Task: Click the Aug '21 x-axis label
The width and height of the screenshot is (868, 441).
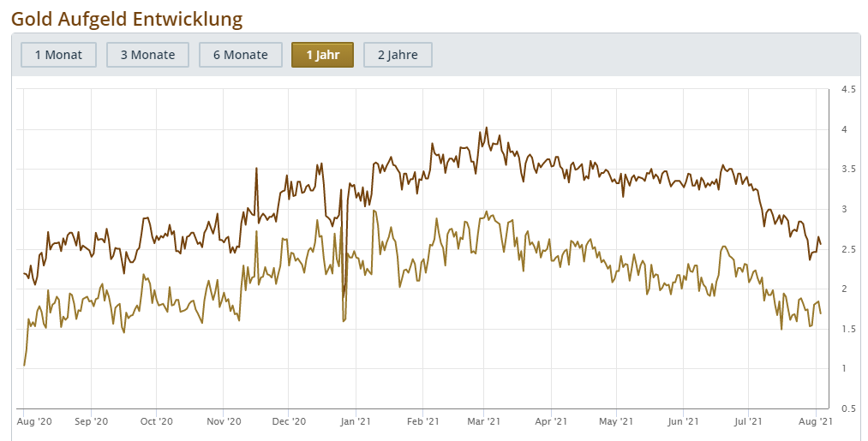Action: click(816, 421)
